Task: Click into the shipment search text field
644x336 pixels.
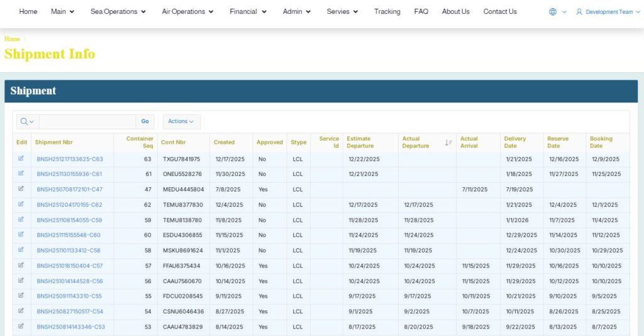Action: click(x=87, y=121)
